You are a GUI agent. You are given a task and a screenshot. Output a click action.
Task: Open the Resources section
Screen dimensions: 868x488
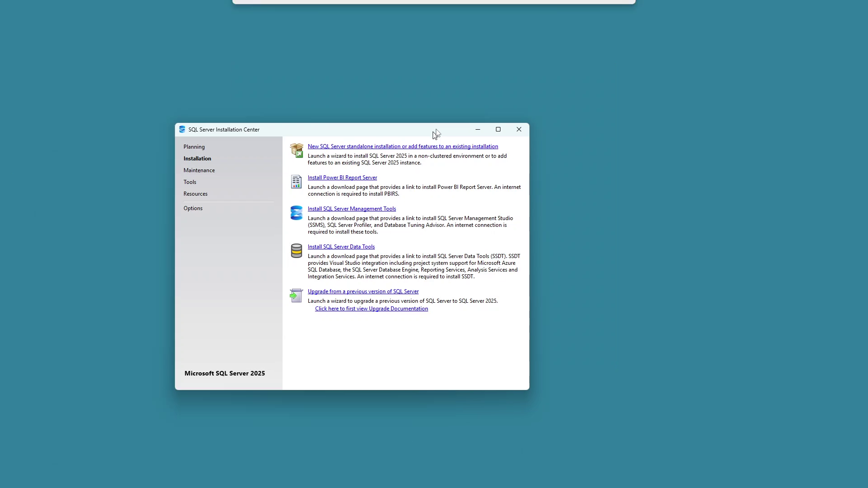[195, 194]
